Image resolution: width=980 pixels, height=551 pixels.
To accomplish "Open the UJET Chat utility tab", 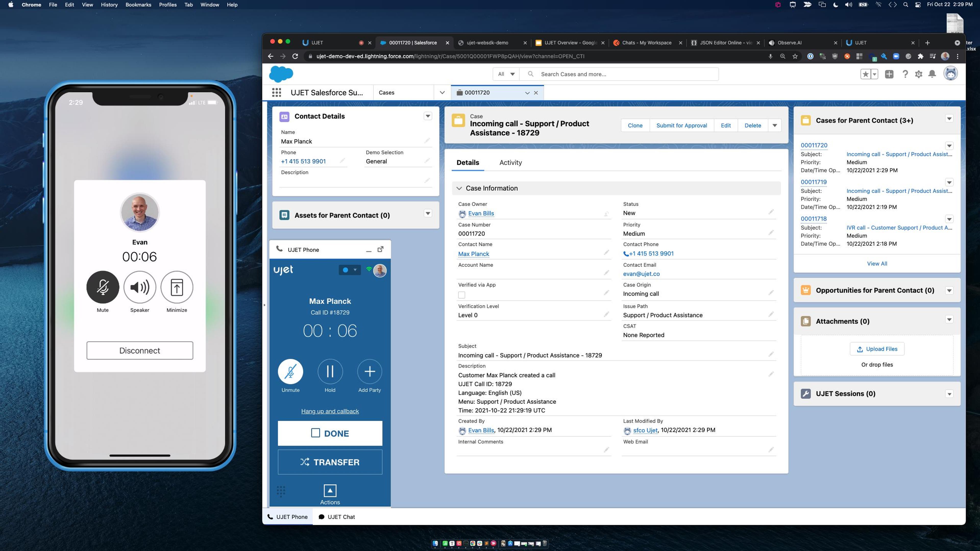I will [x=337, y=517].
